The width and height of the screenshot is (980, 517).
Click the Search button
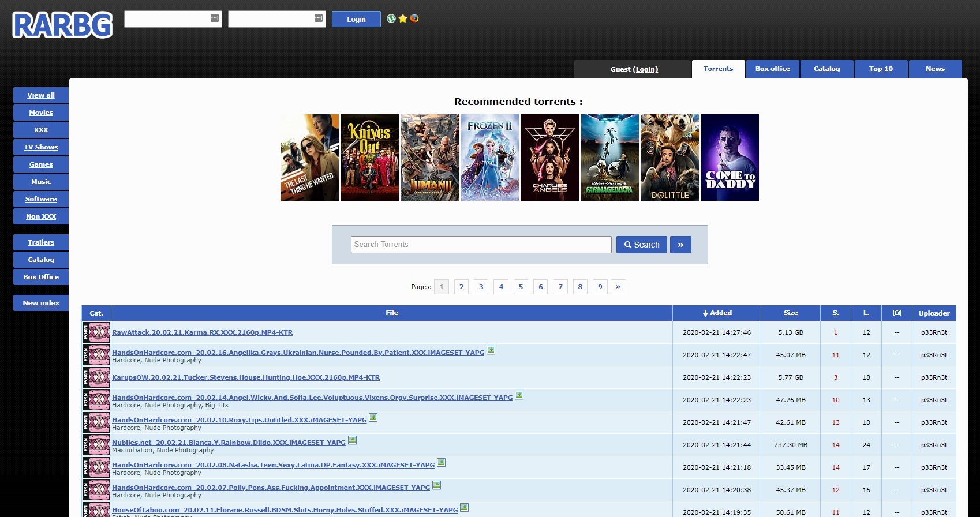pos(642,245)
